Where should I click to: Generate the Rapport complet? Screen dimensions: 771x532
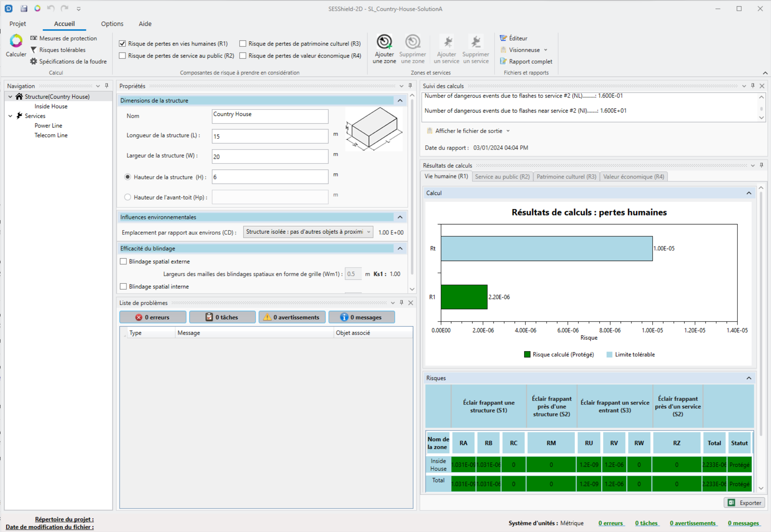point(530,61)
